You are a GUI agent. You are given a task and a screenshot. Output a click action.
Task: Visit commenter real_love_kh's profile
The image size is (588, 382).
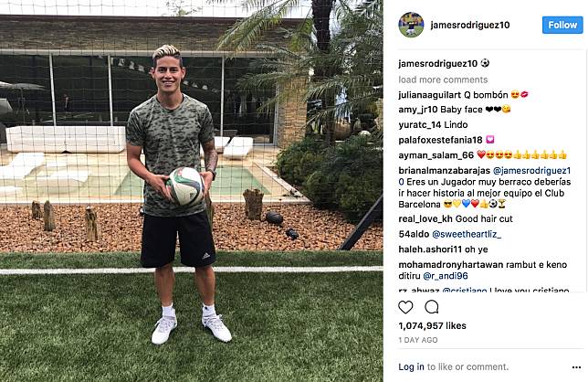click(x=425, y=218)
